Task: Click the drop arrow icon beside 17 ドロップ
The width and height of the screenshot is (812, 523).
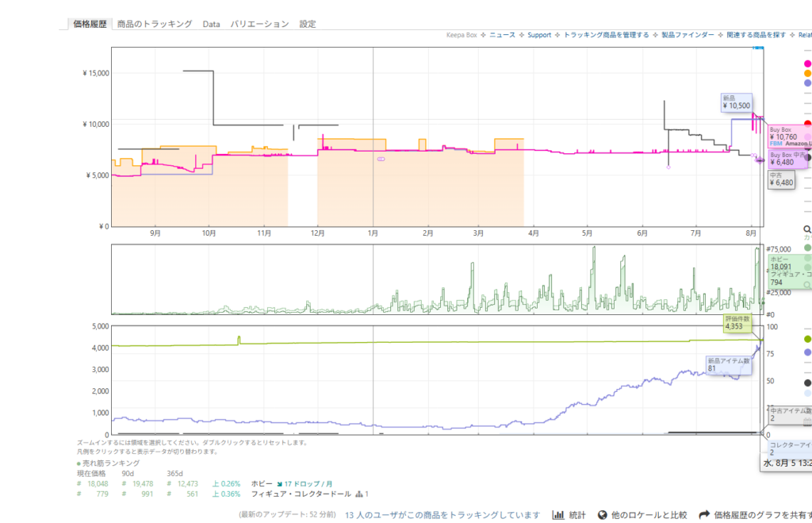Action: pos(280,484)
